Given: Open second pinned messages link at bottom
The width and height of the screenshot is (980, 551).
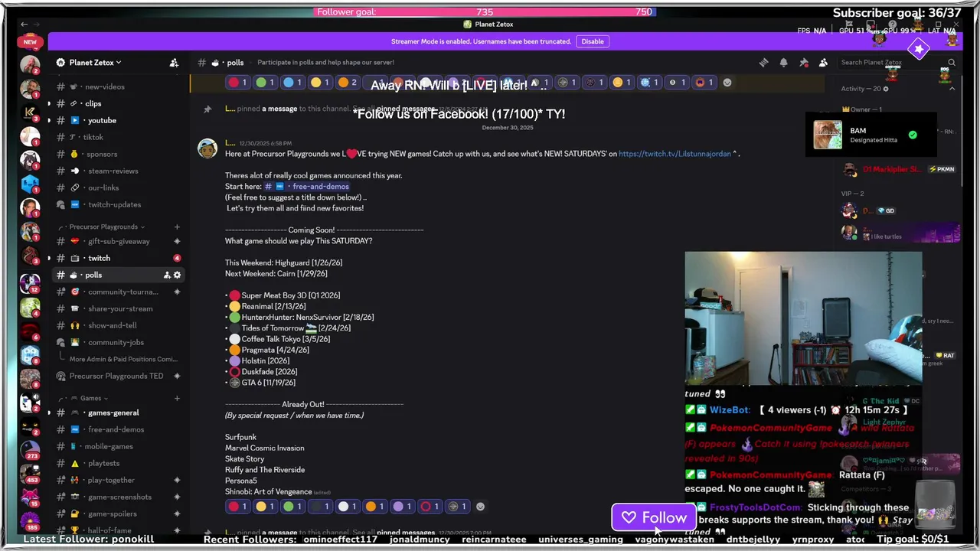Looking at the screenshot, I should (x=405, y=532).
